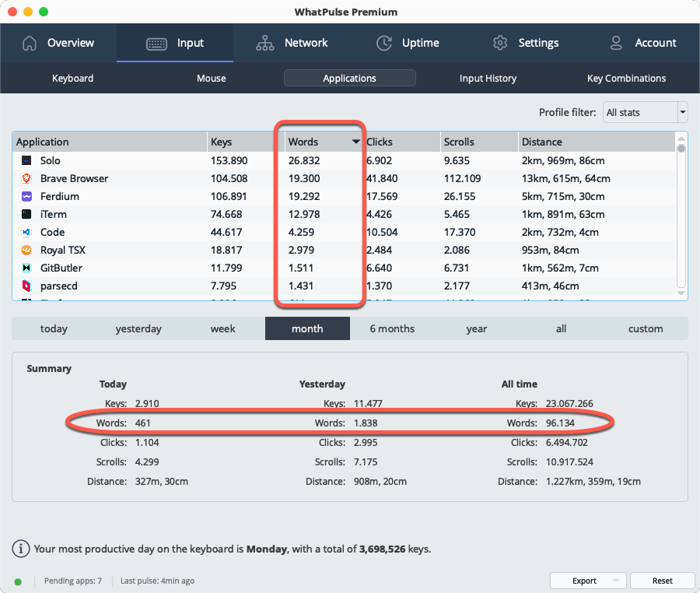Switch to the Overview tab

tap(58, 43)
